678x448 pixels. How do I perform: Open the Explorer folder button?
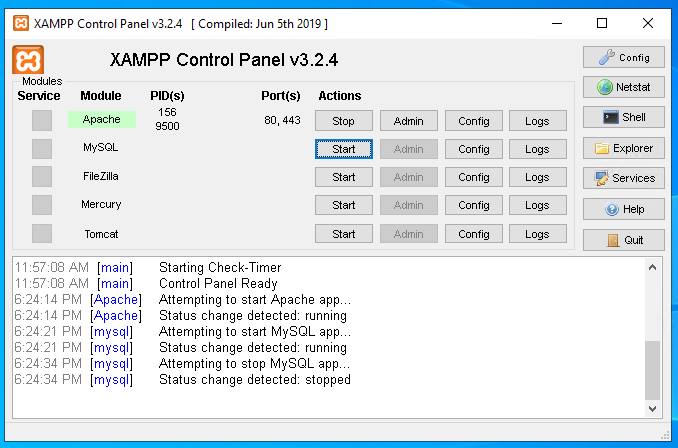(624, 148)
